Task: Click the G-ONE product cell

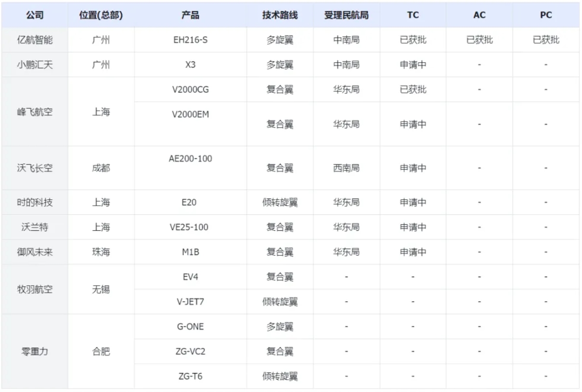Action: click(191, 327)
